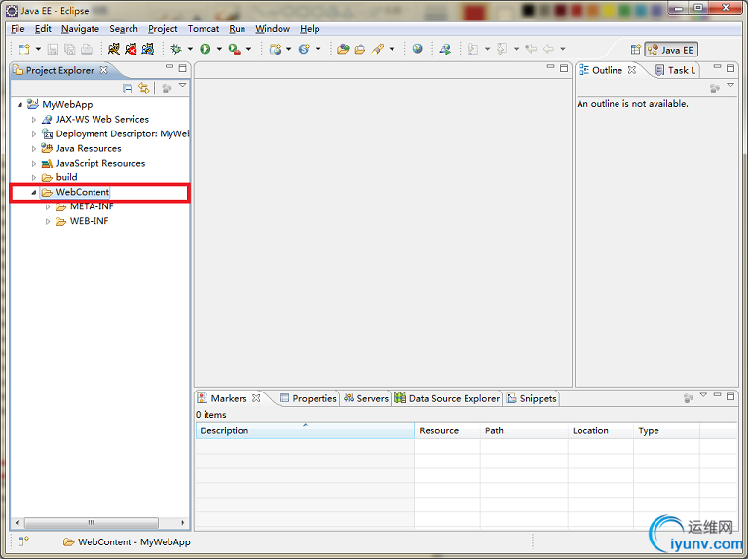The height and width of the screenshot is (560, 749).
Task: Click the Save All toolbar icon
Action: tap(70, 49)
